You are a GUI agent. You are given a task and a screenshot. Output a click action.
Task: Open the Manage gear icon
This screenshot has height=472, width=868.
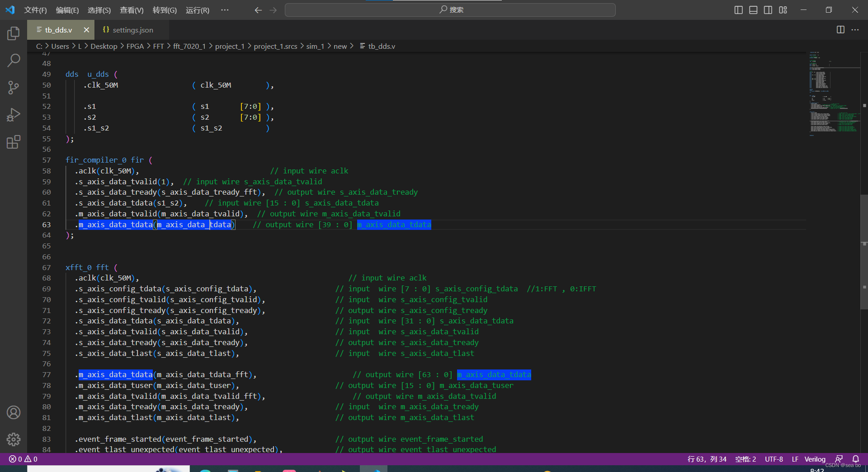click(14, 439)
